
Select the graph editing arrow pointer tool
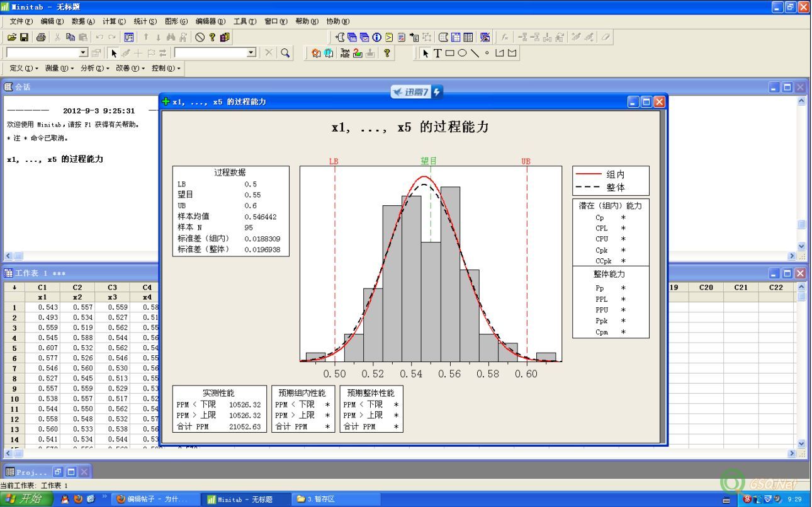coord(426,54)
